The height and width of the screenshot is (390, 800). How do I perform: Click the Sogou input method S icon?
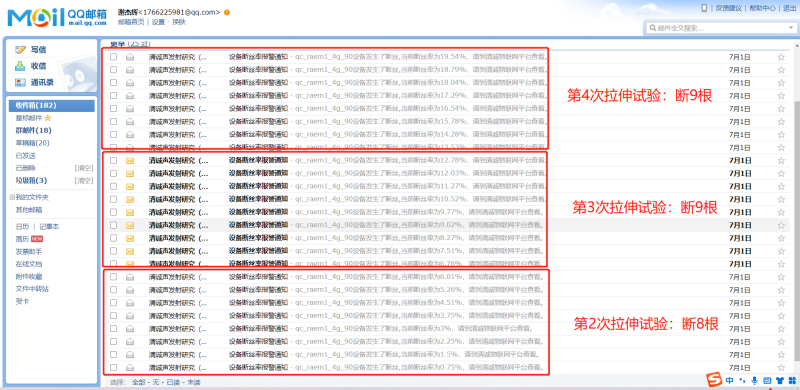pyautogui.click(x=715, y=380)
